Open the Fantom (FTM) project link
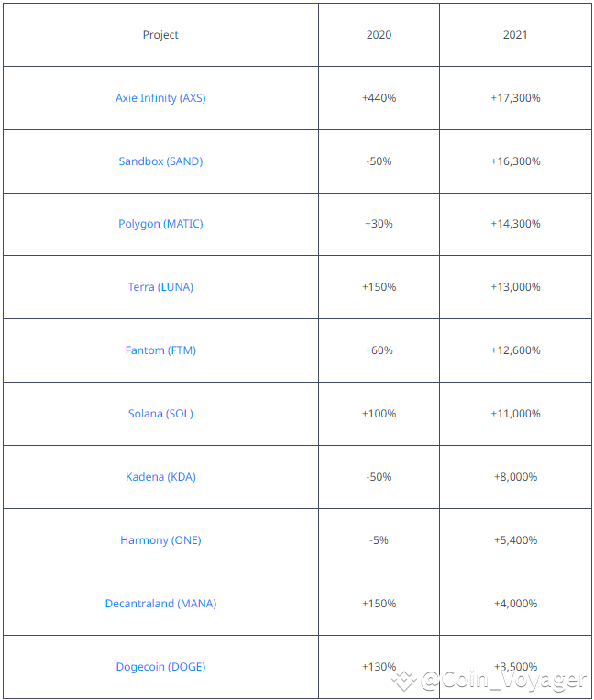594x700 pixels. [x=160, y=350]
